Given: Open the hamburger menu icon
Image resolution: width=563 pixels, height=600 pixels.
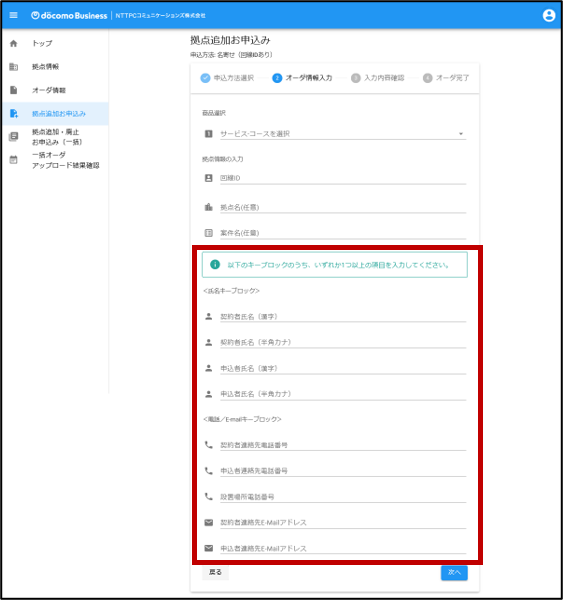Looking at the screenshot, I should click(x=13, y=15).
